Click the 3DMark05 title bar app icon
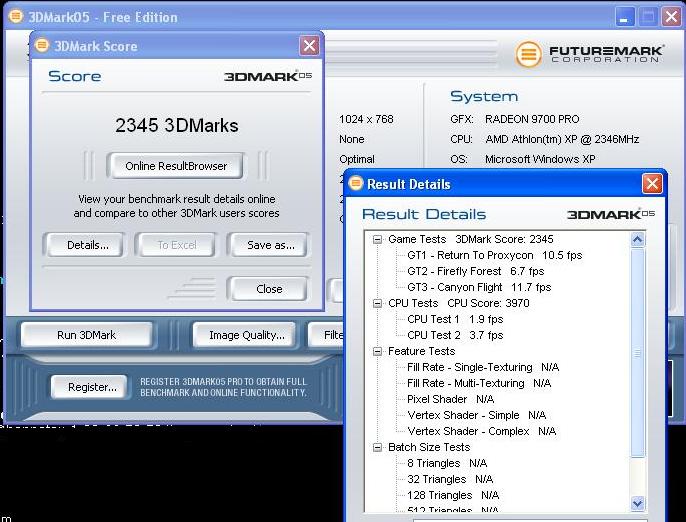Image resolution: width=686 pixels, height=522 pixels. (x=16, y=17)
